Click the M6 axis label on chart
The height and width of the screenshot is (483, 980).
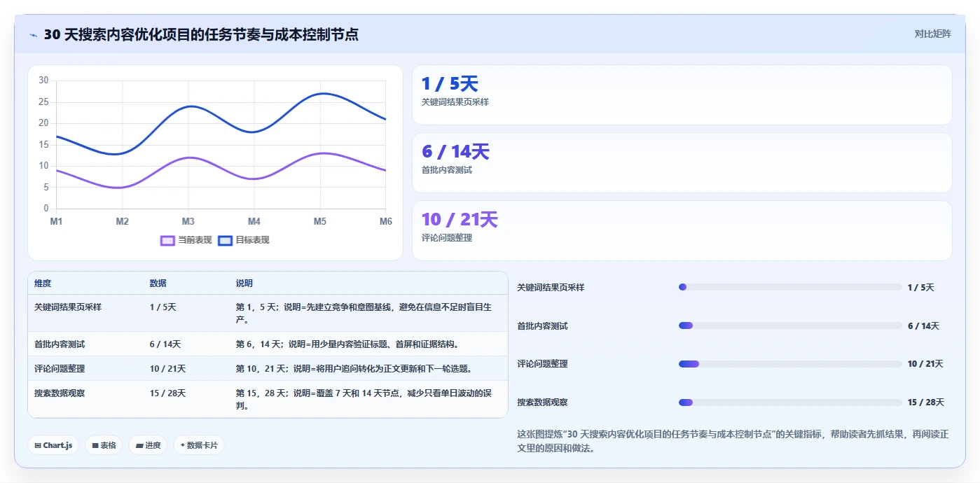pos(385,221)
